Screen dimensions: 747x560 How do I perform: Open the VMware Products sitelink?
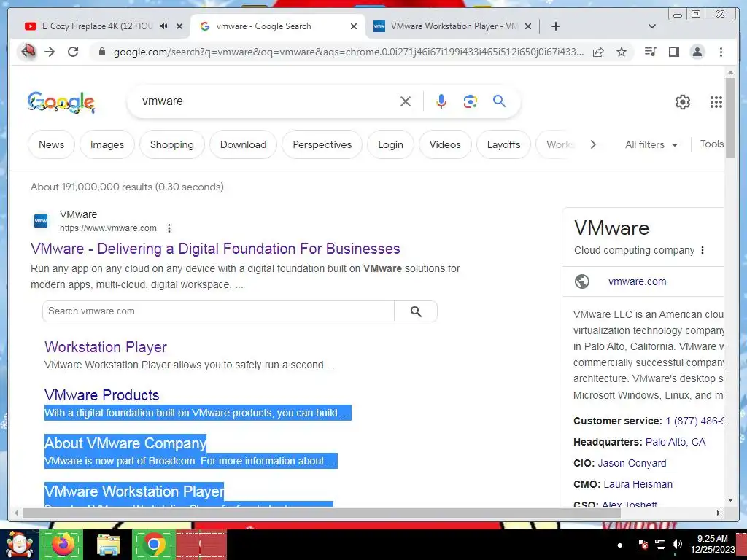[102, 395]
